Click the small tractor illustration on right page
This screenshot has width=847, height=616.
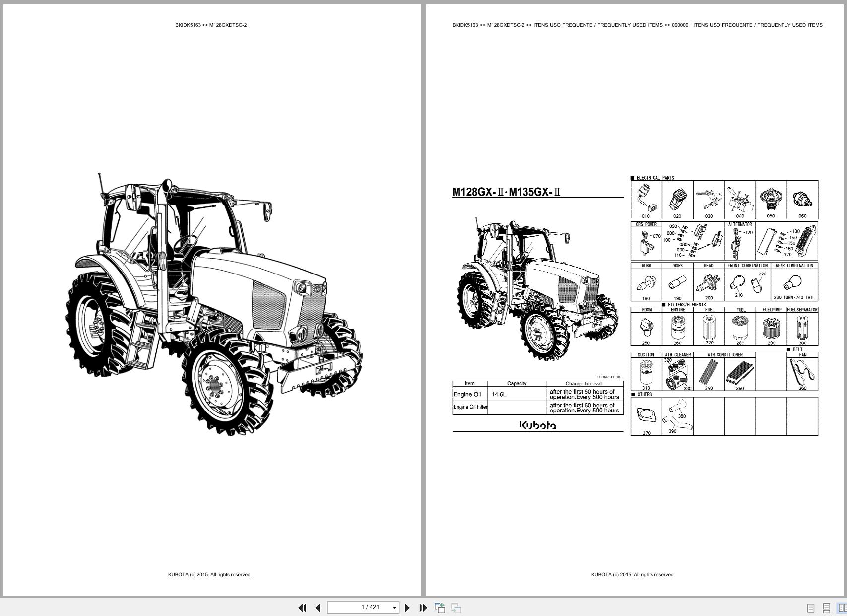538,289
